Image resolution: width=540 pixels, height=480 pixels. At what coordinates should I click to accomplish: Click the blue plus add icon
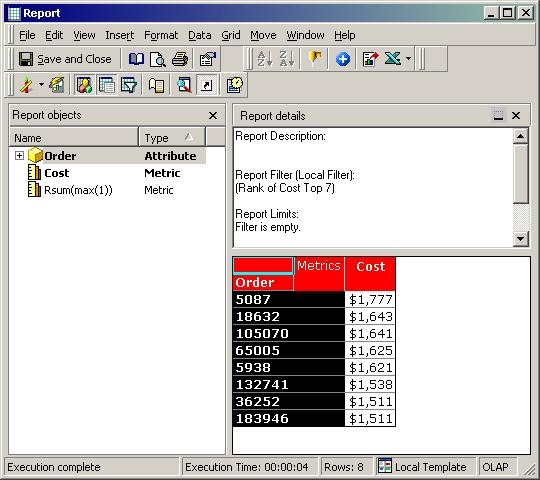[x=343, y=59]
